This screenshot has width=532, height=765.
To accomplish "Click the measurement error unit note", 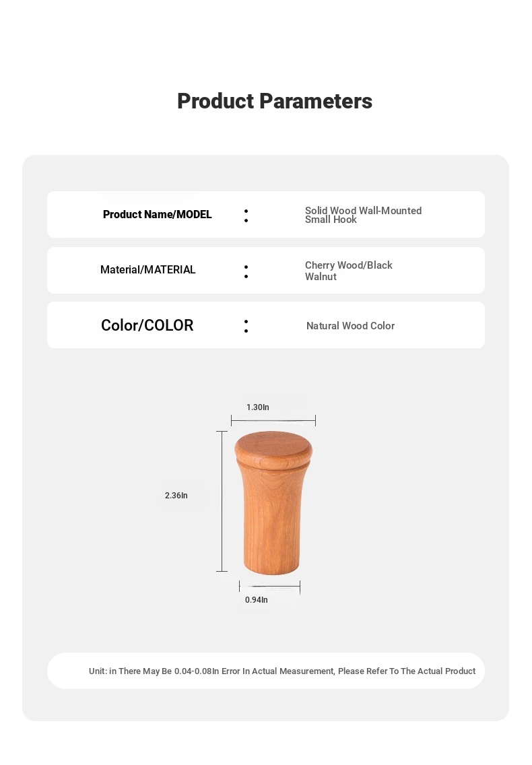I will 282,671.
